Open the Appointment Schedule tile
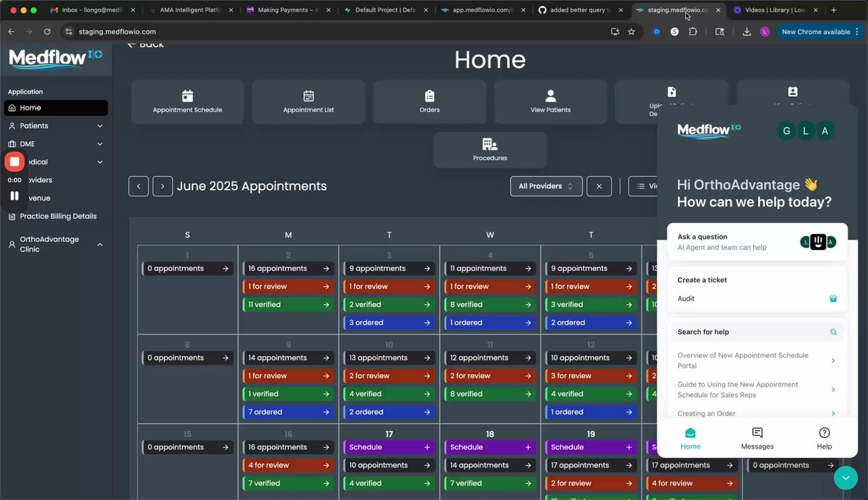The height and width of the screenshot is (500, 868). [x=187, y=102]
